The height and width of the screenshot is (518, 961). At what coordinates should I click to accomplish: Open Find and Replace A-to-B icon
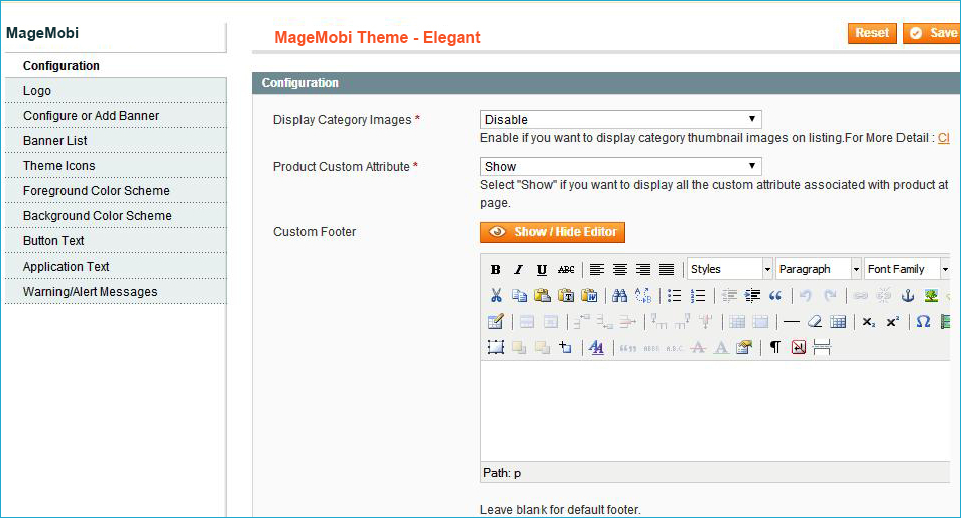click(x=643, y=295)
